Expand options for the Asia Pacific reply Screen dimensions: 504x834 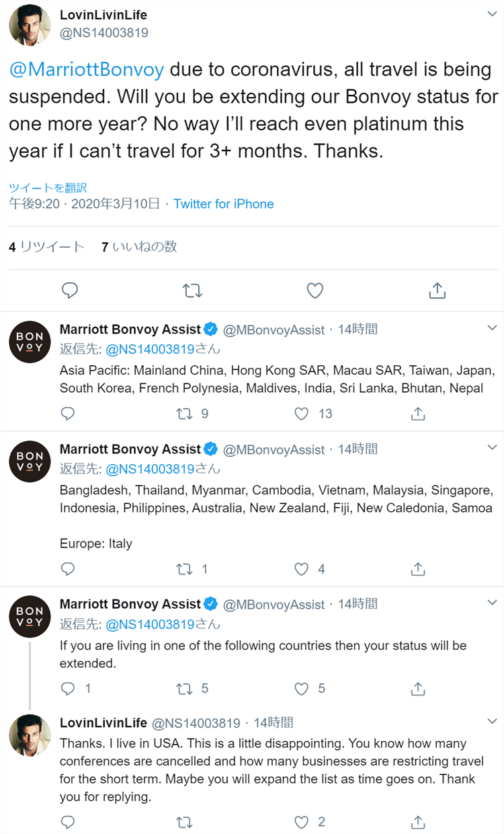(x=491, y=328)
